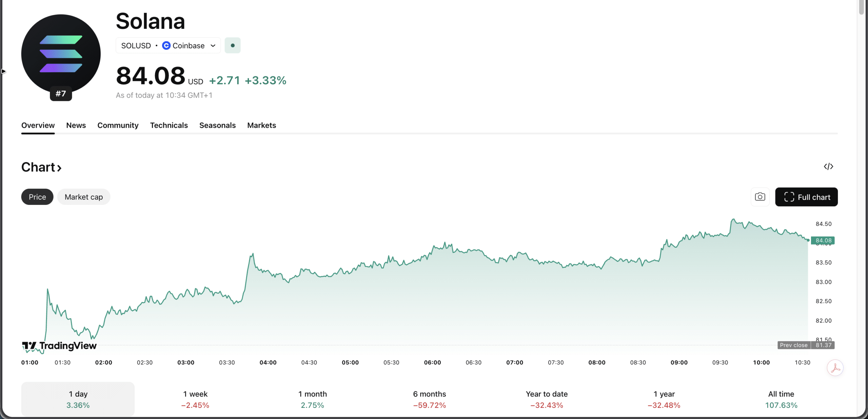Click the #7 rank badge
The width and height of the screenshot is (868, 419).
click(61, 93)
